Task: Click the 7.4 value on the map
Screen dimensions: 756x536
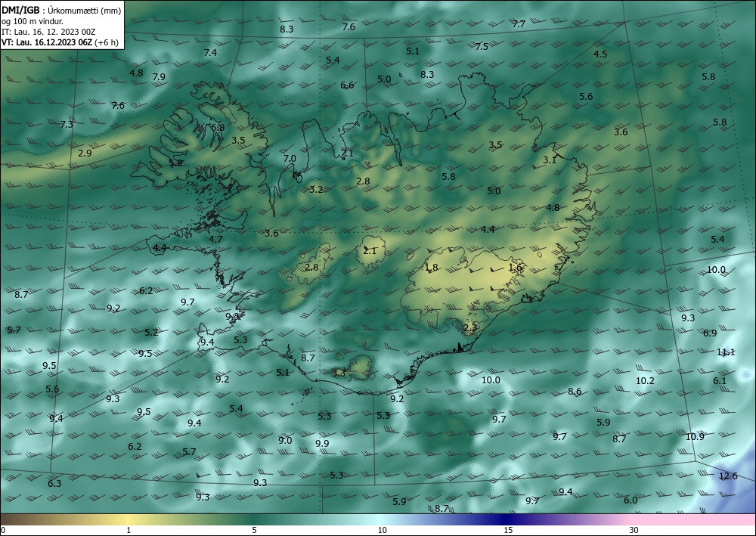Action: coord(210,53)
